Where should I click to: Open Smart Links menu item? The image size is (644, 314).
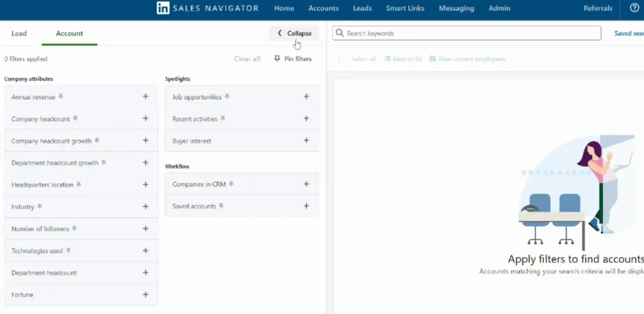point(405,8)
